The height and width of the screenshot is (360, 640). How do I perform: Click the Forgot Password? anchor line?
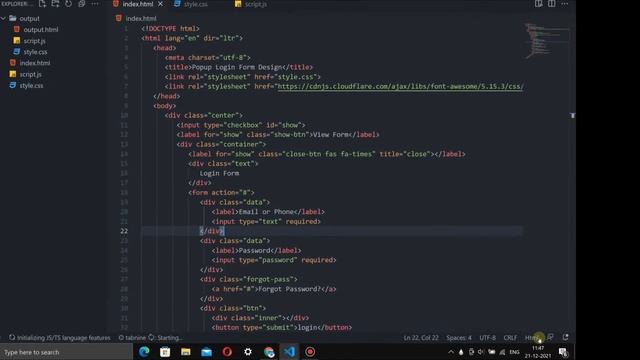click(274, 289)
